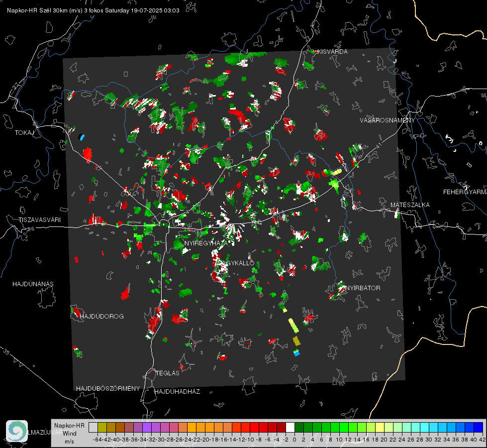Pick the white swatch in wind legend

(290, 427)
